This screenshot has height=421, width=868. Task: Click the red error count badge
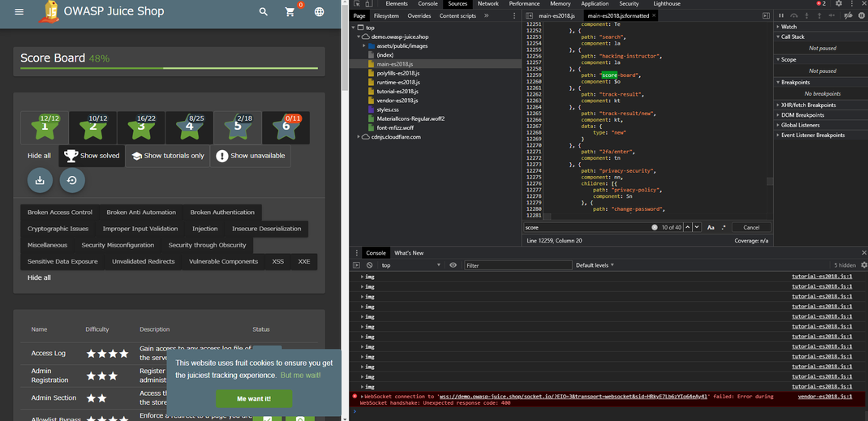820,3
